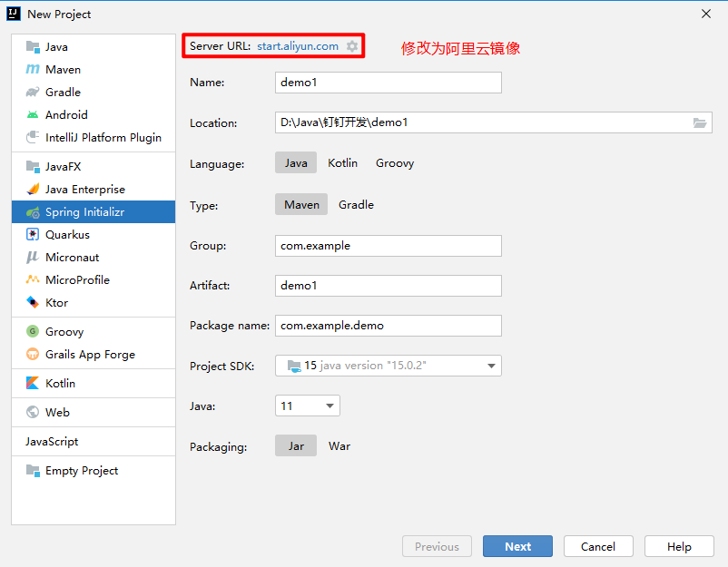The height and width of the screenshot is (567, 728).
Task: Set packaging to War
Action: (x=339, y=446)
